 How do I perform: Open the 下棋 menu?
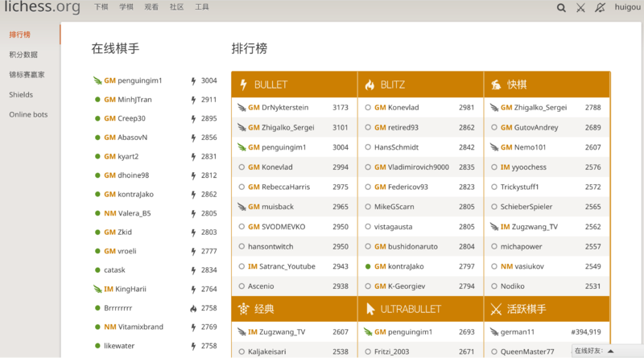click(x=101, y=7)
